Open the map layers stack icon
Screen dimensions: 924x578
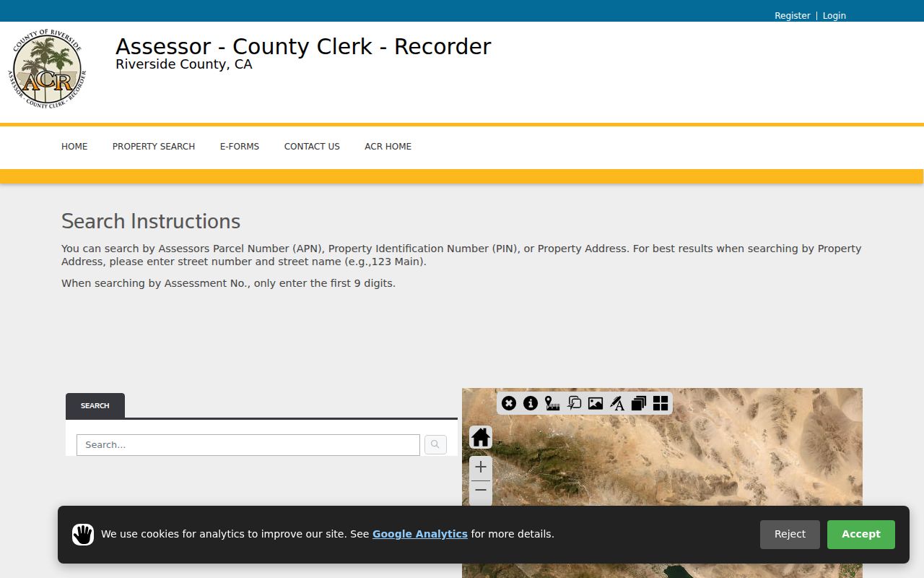tap(639, 403)
